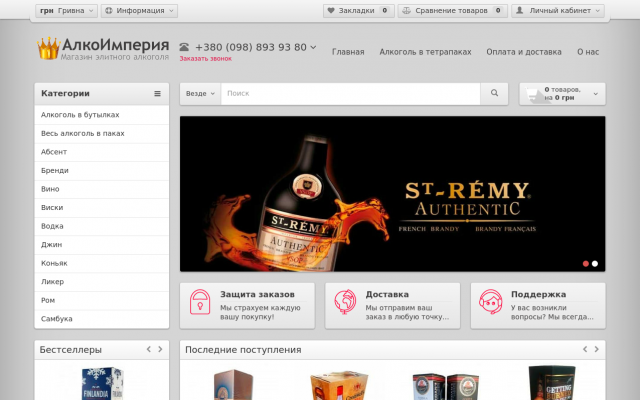
Task: Open the Гривна currency dropdown
Action: (66, 11)
